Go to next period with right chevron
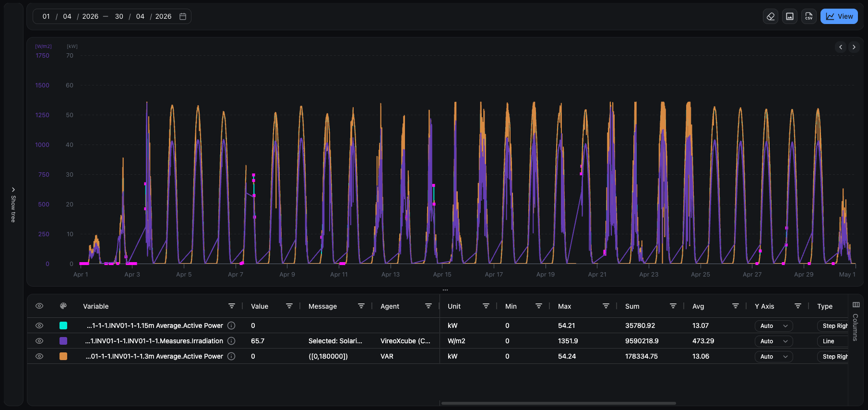The image size is (868, 410). point(854,47)
